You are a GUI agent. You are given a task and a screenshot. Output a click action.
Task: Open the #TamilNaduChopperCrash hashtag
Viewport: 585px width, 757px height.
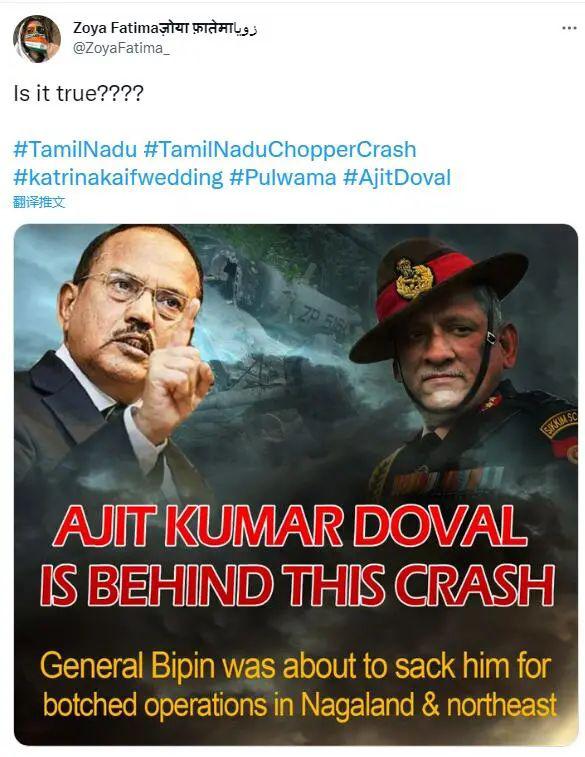pyautogui.click(x=280, y=150)
